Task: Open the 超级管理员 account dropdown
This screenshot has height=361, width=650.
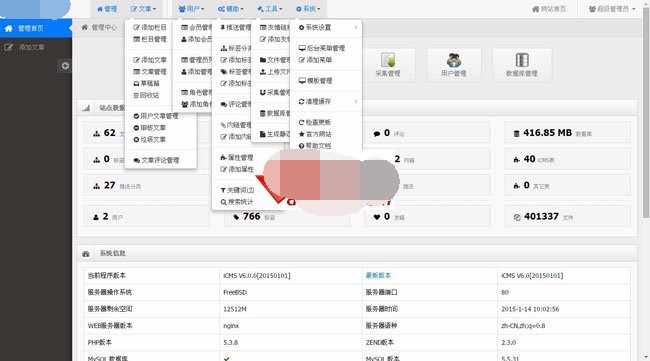Action: [611, 9]
